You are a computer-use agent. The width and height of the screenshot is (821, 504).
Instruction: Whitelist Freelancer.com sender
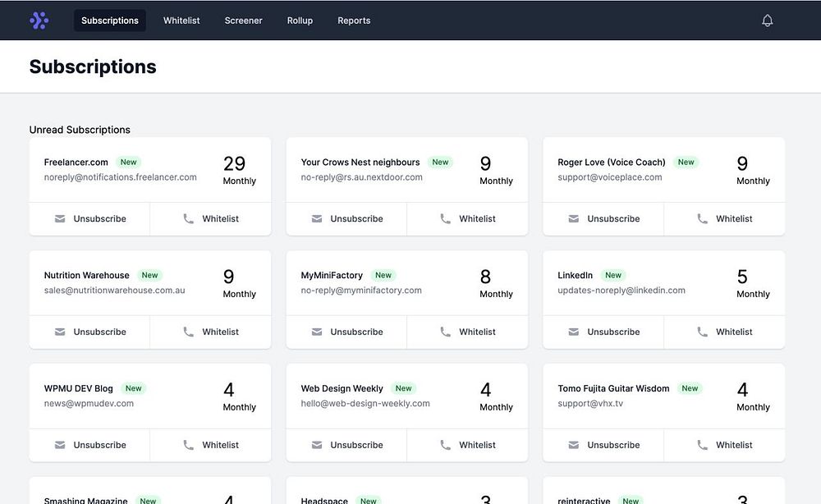tap(210, 219)
